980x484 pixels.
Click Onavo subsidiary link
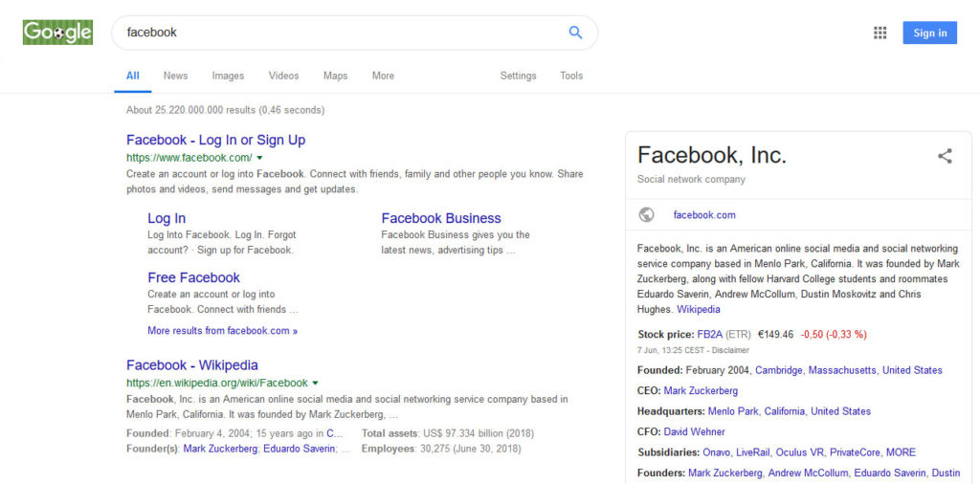coord(716,452)
